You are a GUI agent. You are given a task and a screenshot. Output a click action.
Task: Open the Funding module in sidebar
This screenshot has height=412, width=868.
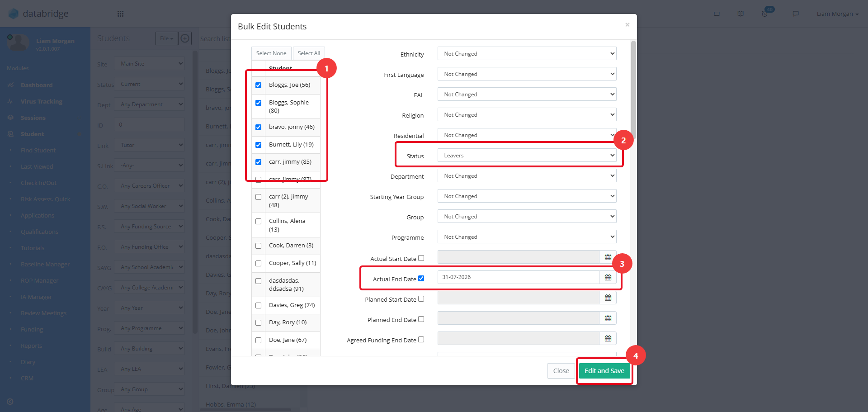click(x=32, y=329)
